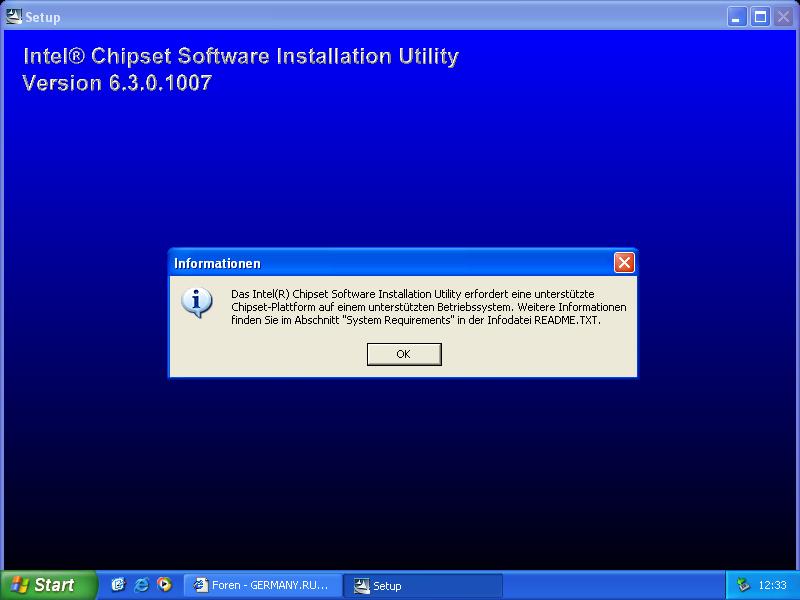Click the Version 6.3.0.1007 heading
Screen dimensions: 800x600
click(x=117, y=83)
